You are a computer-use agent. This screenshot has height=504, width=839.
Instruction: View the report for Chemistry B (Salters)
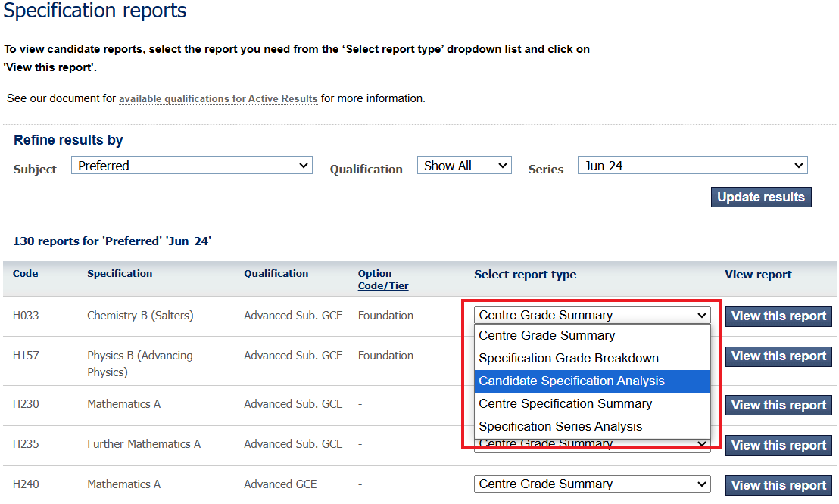click(778, 316)
